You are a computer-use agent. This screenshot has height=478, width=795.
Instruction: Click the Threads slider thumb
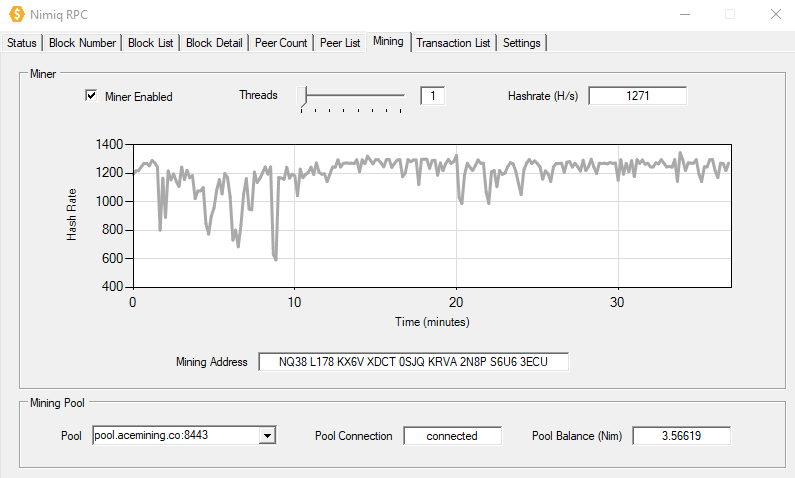point(303,96)
